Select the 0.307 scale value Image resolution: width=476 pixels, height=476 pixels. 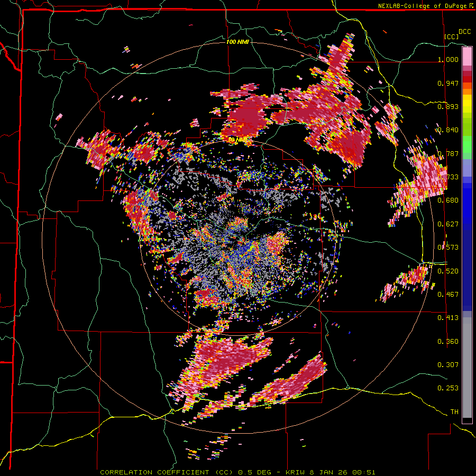(x=448, y=365)
